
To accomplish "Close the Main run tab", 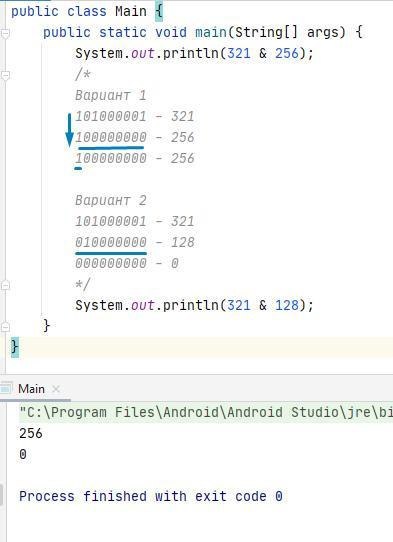I will 56,389.
